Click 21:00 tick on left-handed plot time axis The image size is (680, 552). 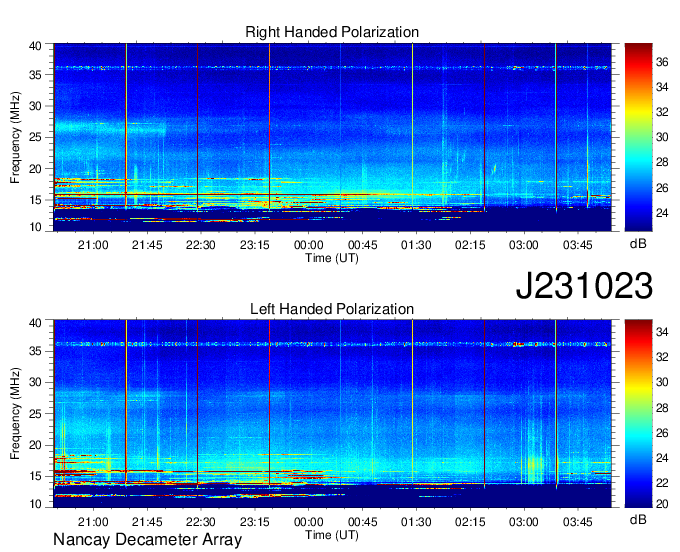(x=93, y=522)
